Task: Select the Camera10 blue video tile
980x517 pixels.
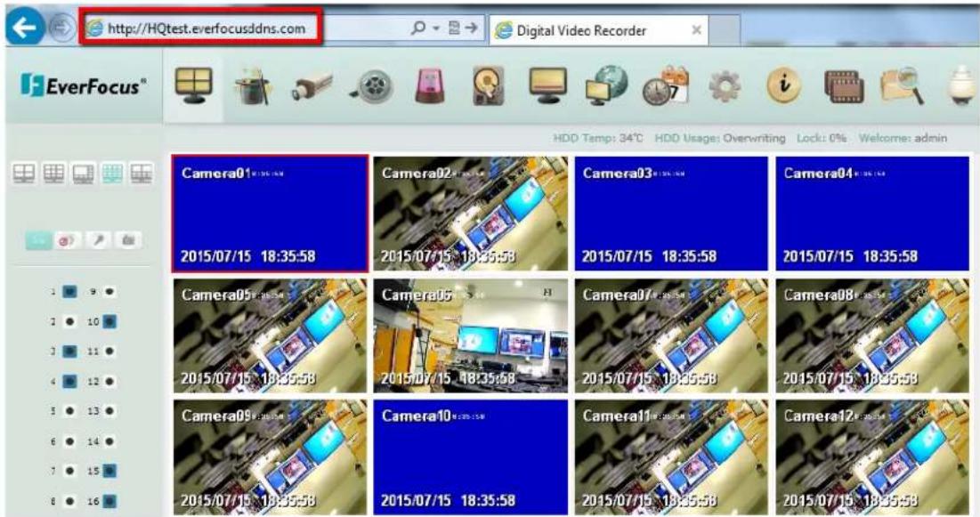Action: (x=471, y=457)
